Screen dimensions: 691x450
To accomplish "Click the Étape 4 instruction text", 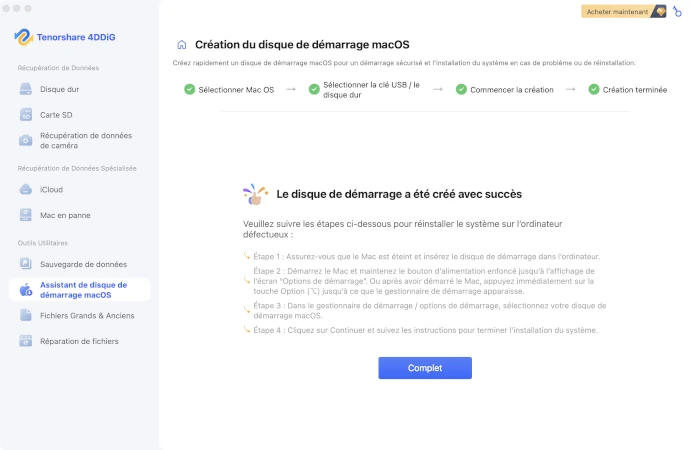I will pos(425,330).
